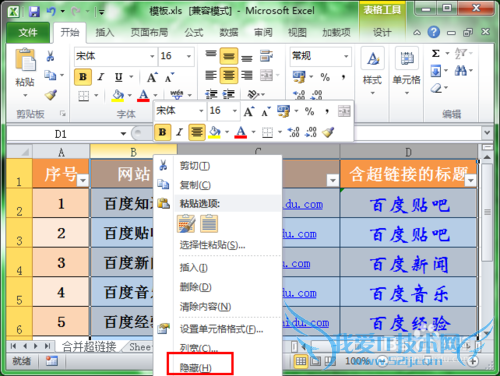Click the Merge and Center icon in the ribbon
This screenshot has height=376, width=500.
tap(266, 75)
